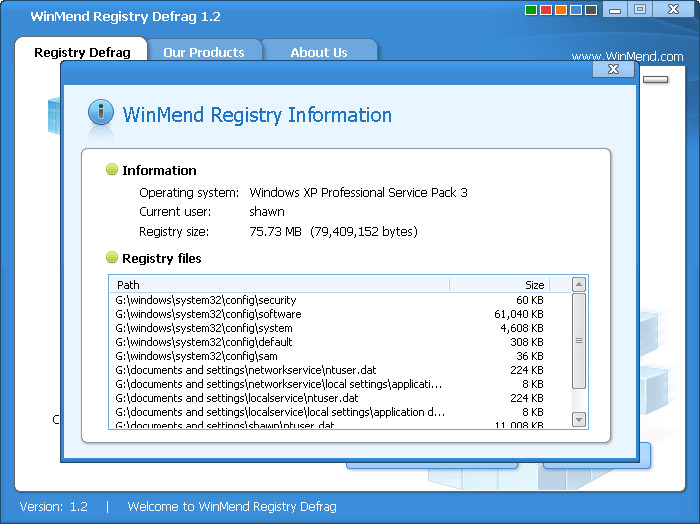The image size is (700, 524).
Task: Click the current user name shawn
Action: [x=267, y=212]
